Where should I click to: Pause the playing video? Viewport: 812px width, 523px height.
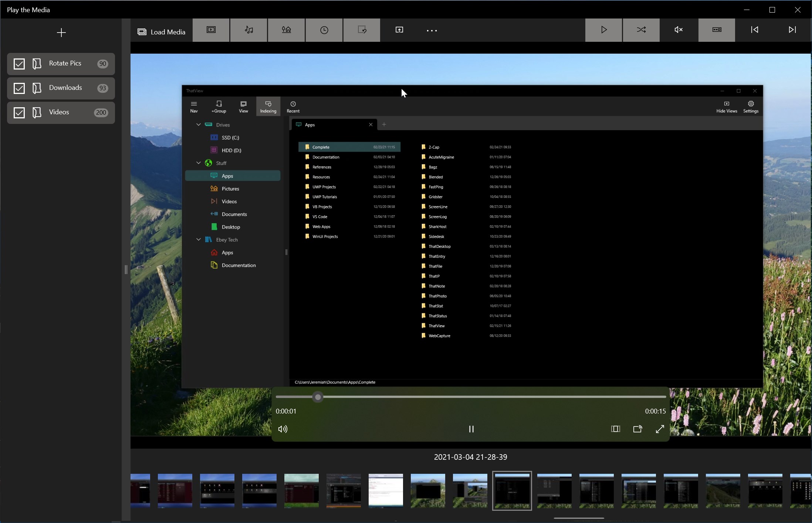471,429
